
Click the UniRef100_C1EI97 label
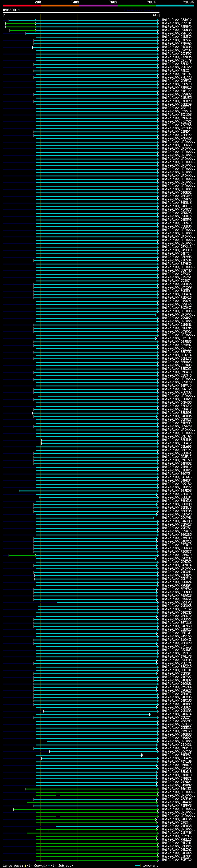click(x=177, y=74)
